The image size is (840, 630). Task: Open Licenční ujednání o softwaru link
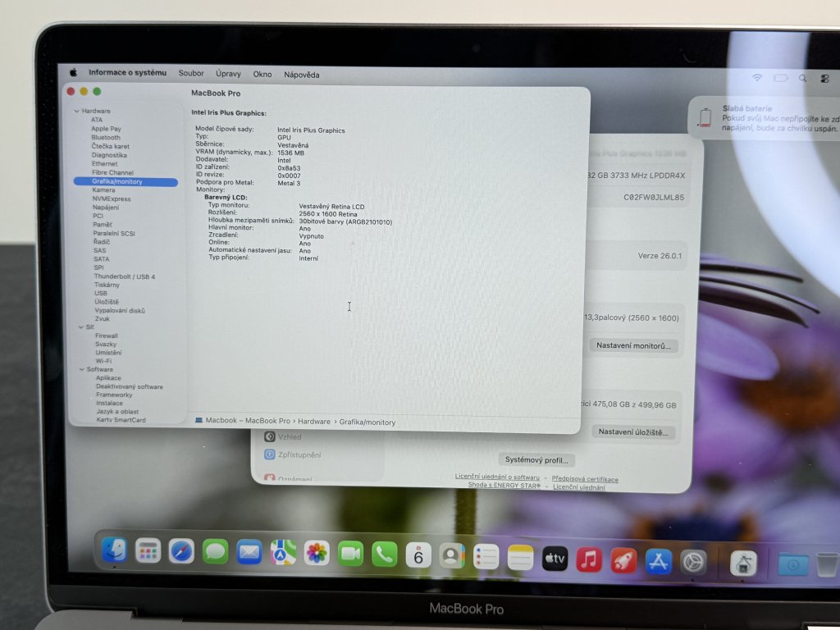click(497, 477)
